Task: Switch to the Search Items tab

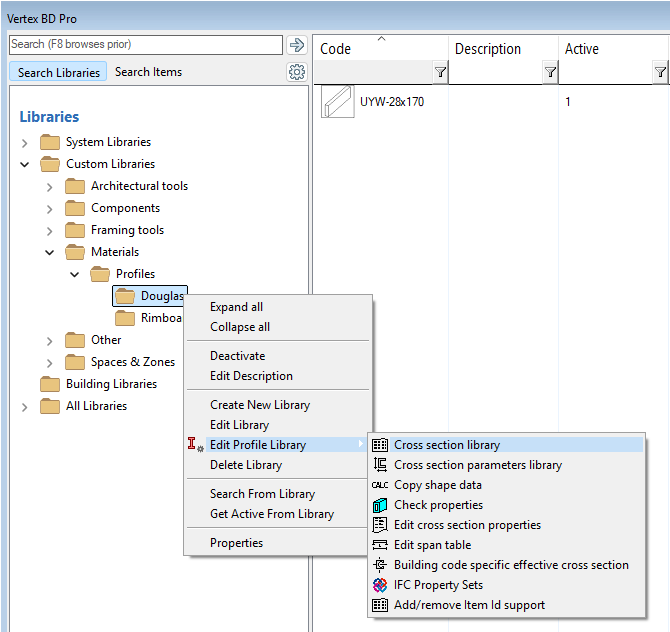Action: (x=148, y=72)
